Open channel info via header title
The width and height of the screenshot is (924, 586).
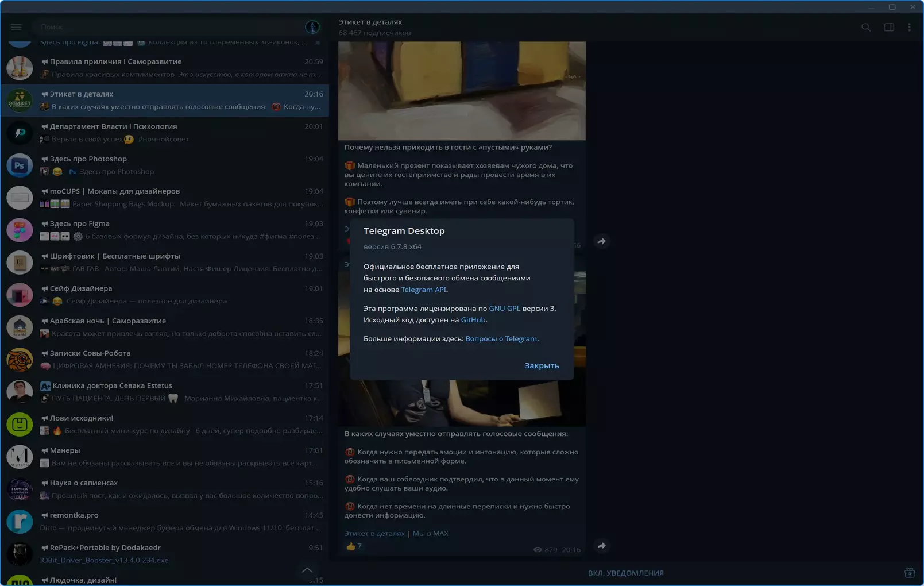pyautogui.click(x=370, y=22)
